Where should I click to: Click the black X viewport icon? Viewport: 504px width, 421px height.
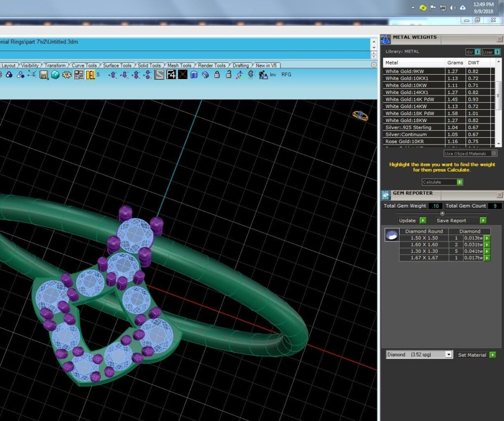(x=183, y=75)
